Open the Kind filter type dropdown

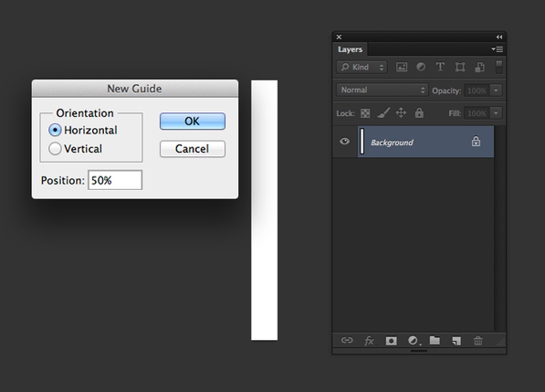pos(361,67)
